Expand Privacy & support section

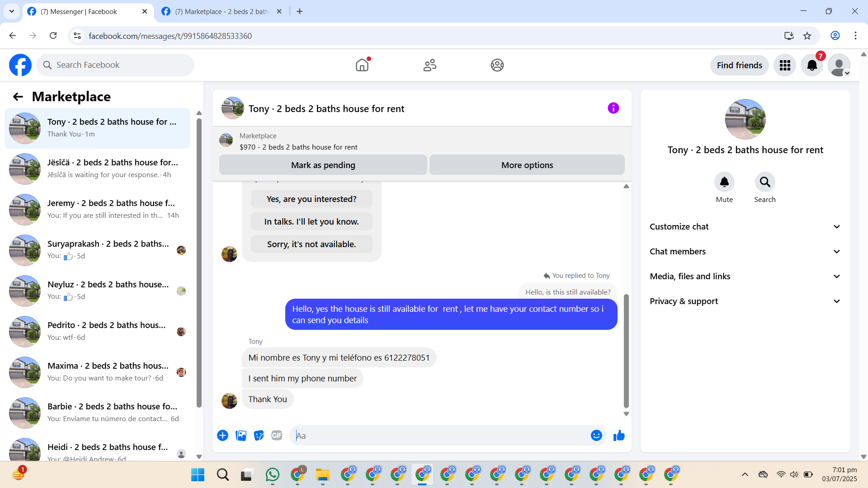click(x=745, y=301)
